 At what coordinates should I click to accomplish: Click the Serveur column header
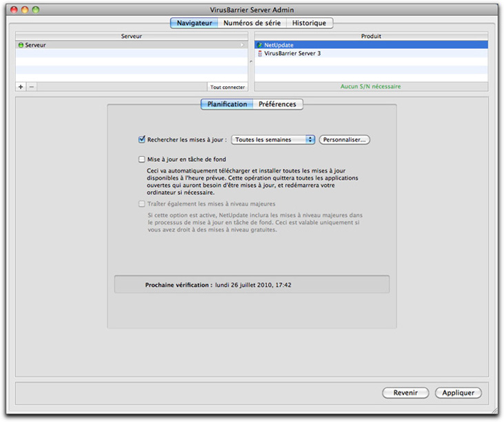click(132, 37)
